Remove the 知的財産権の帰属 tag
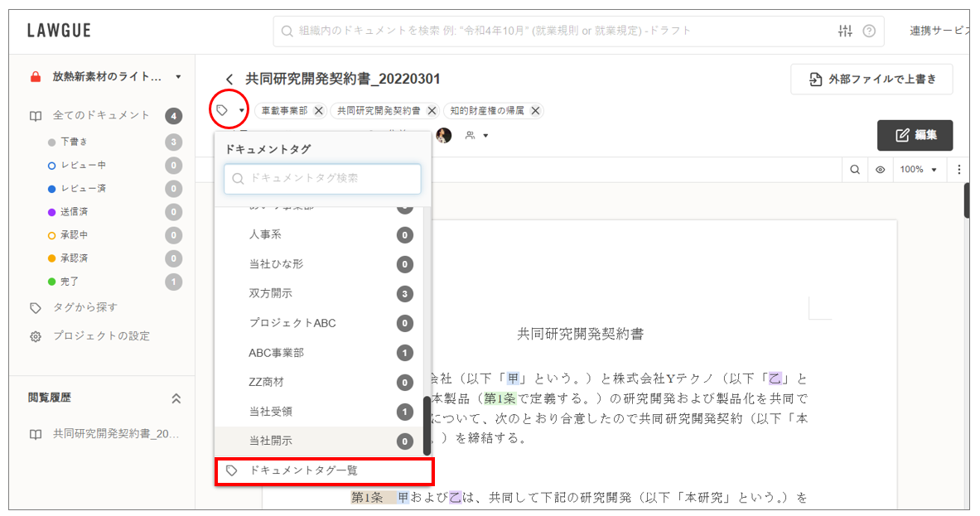The image size is (980, 516). pyautogui.click(x=535, y=111)
